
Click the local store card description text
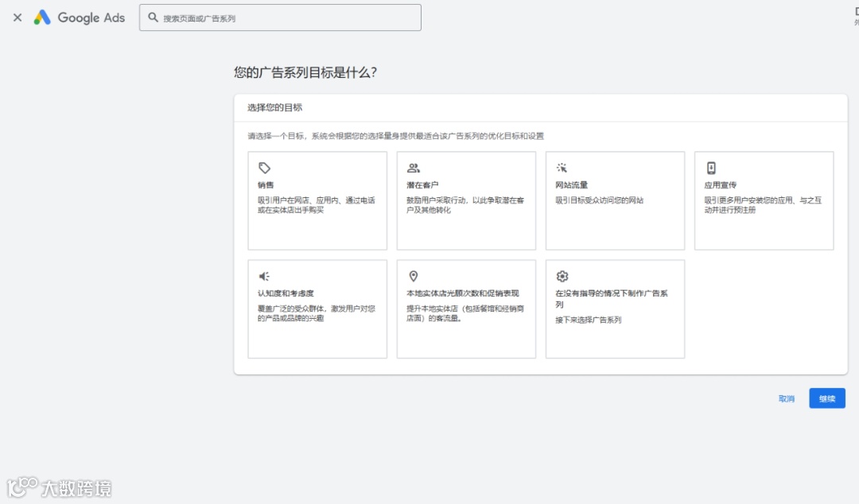(x=465, y=313)
